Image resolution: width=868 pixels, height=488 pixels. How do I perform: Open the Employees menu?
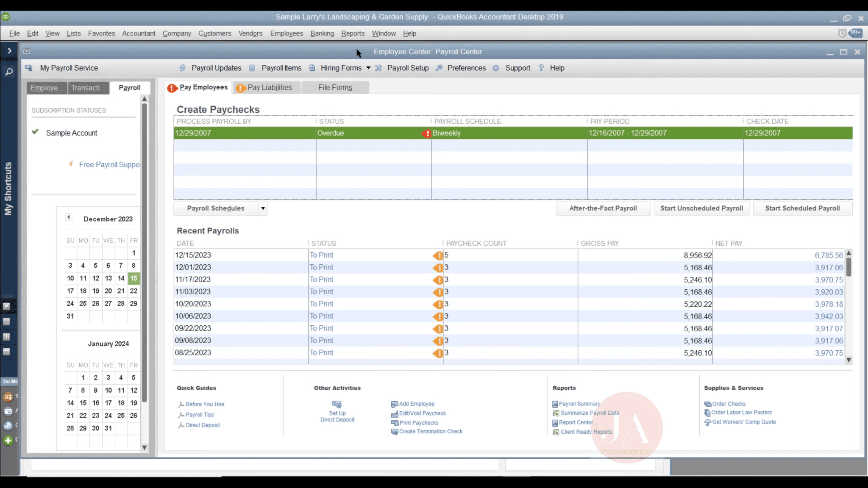(287, 33)
